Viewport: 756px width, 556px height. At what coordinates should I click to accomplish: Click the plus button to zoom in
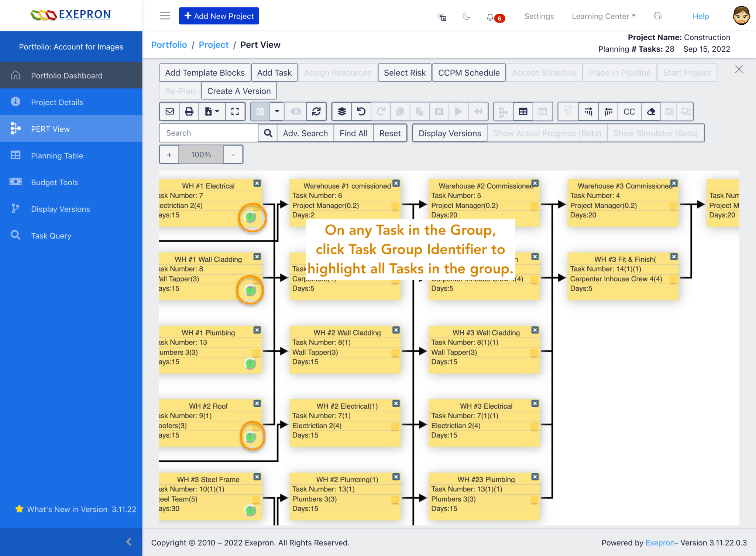(x=169, y=154)
